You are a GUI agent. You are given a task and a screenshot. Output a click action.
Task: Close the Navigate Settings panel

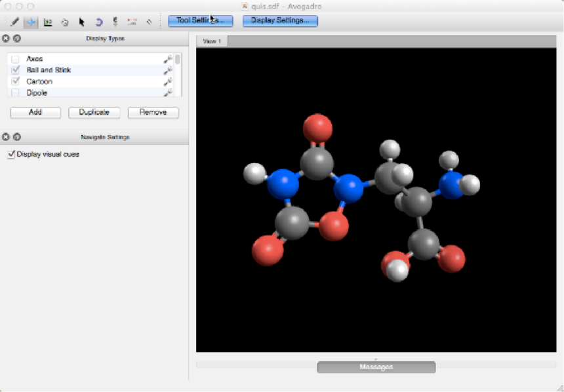(6, 137)
